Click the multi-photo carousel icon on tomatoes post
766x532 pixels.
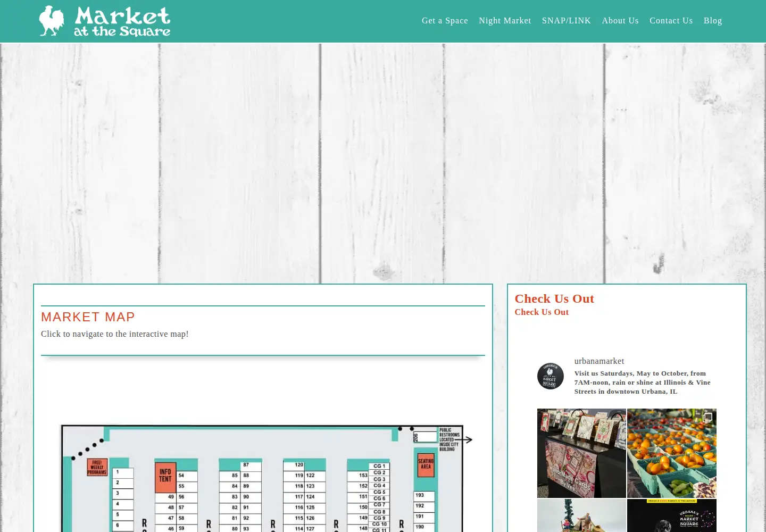coord(707,418)
